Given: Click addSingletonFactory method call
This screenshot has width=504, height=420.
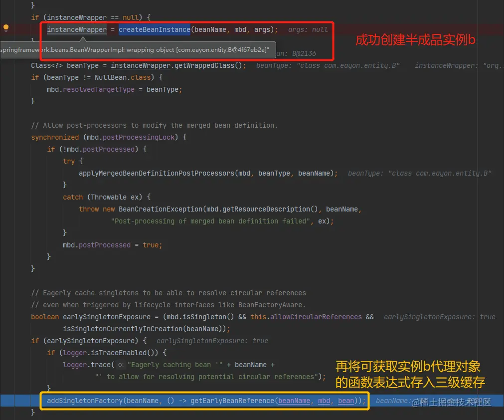Looking at the screenshot, I should 85,401.
